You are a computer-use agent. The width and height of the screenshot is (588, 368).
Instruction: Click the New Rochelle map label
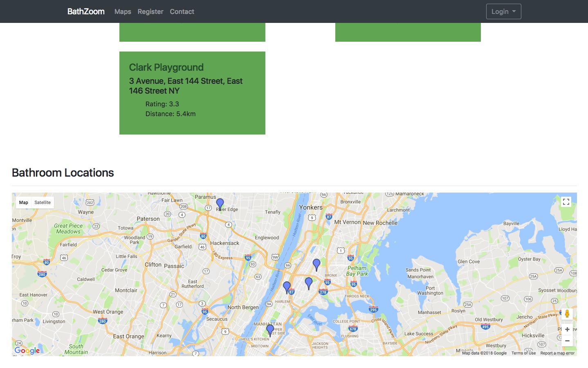[380, 223]
